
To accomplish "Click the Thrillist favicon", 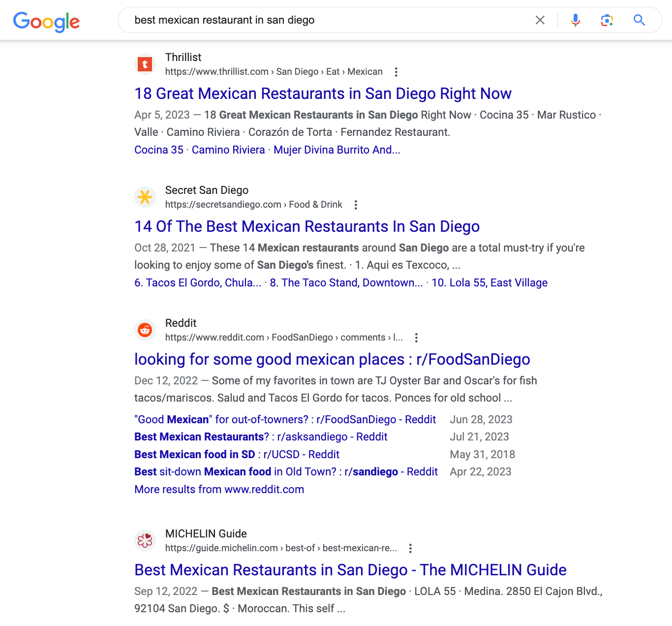I will point(145,64).
